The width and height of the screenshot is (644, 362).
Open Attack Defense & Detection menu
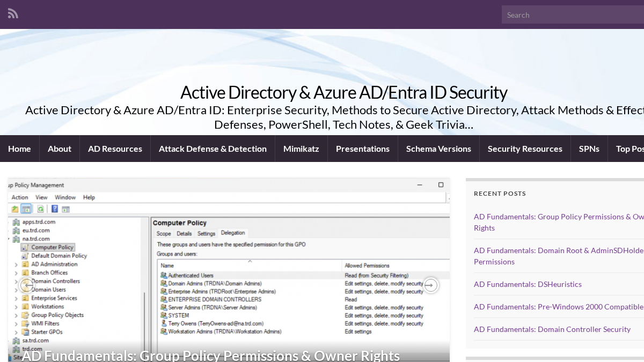point(213,149)
